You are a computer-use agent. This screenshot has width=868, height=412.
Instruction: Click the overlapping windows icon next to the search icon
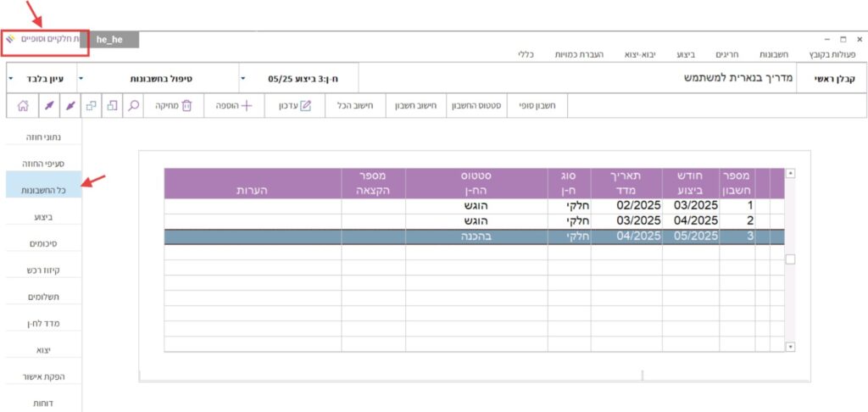(112, 106)
